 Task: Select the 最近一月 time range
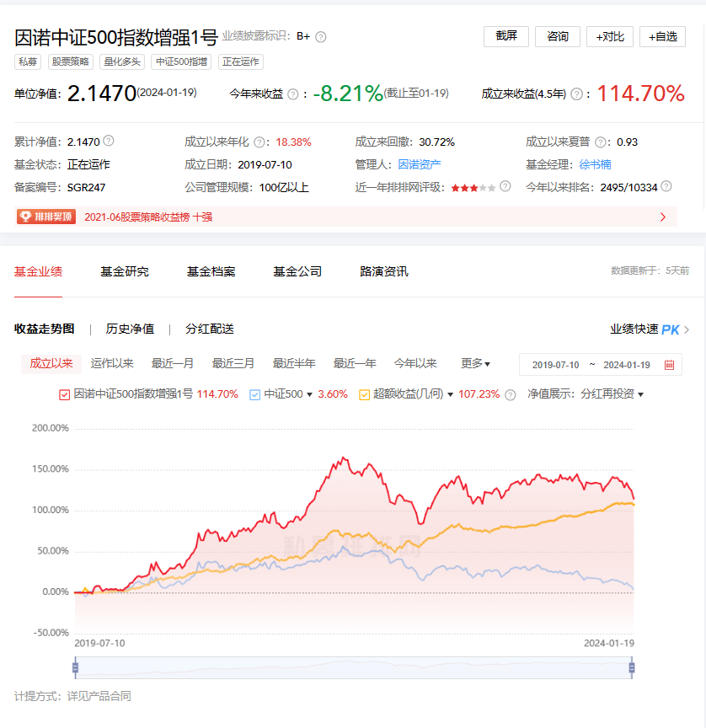(x=172, y=363)
